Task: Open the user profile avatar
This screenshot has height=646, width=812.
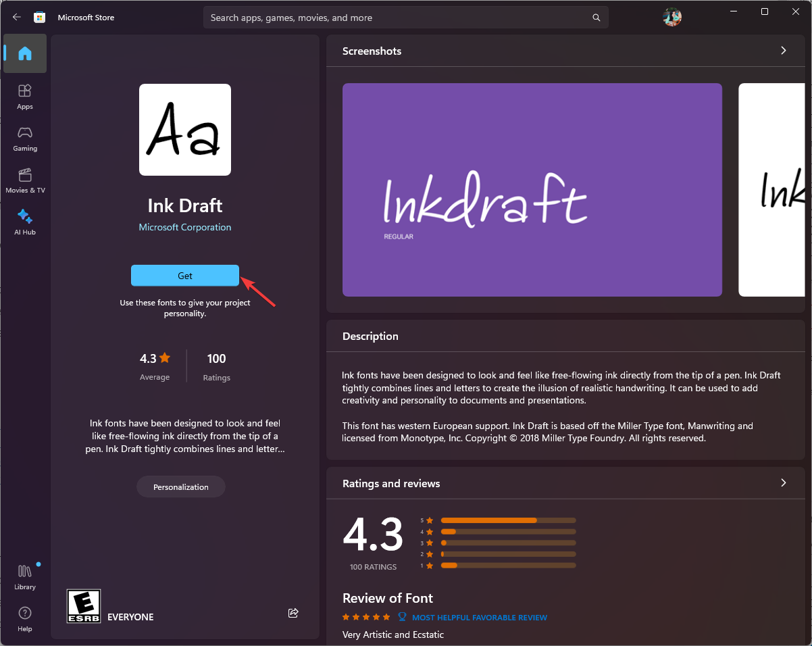Action: click(672, 18)
